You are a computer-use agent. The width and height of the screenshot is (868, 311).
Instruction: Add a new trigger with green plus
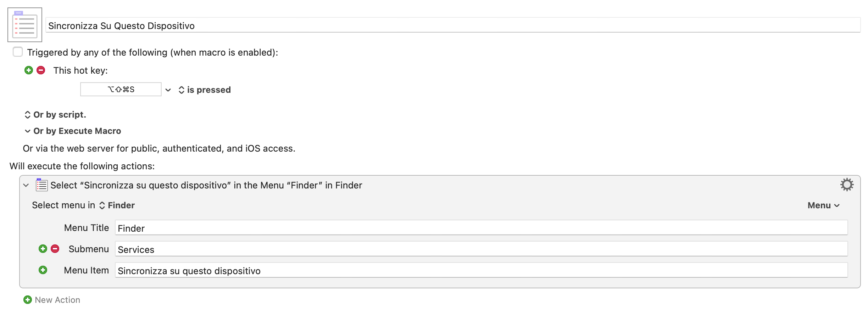[x=29, y=70]
